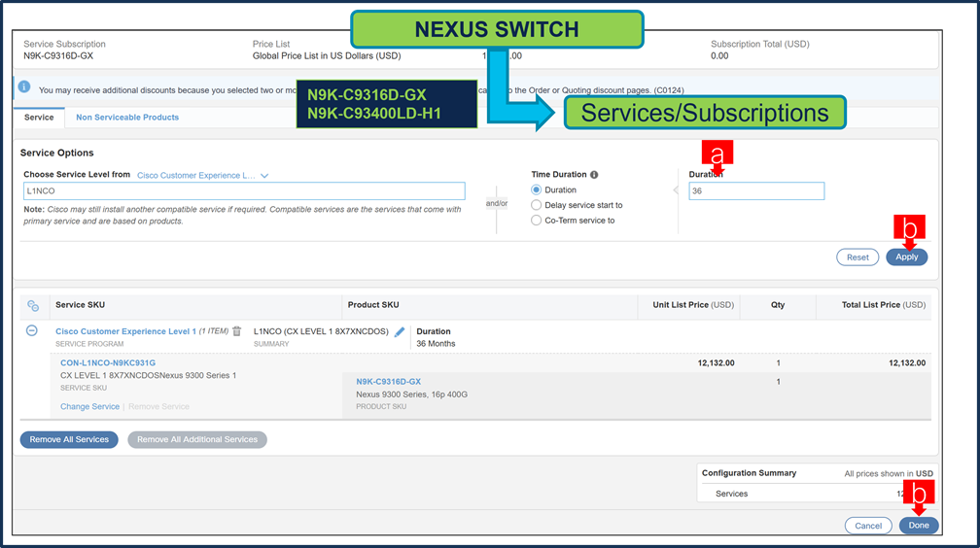Click the L1NCO service level input field
Screen dimensions: 980x548
244,191
